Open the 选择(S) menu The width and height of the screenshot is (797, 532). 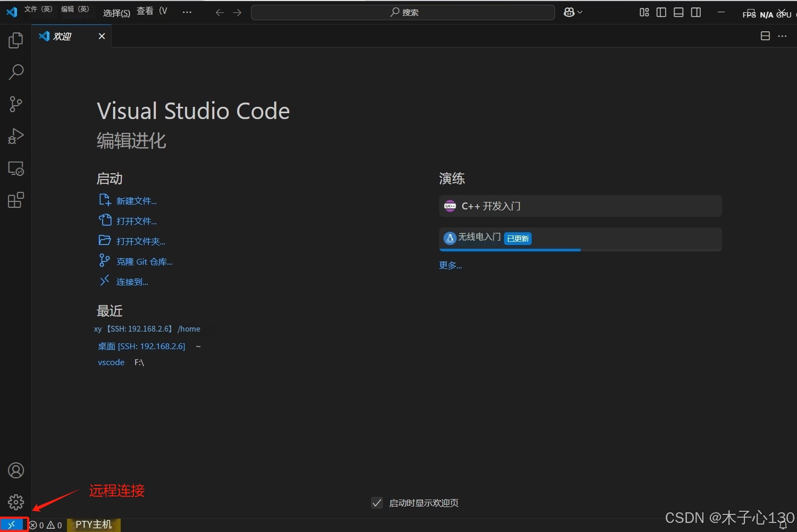tap(116, 13)
